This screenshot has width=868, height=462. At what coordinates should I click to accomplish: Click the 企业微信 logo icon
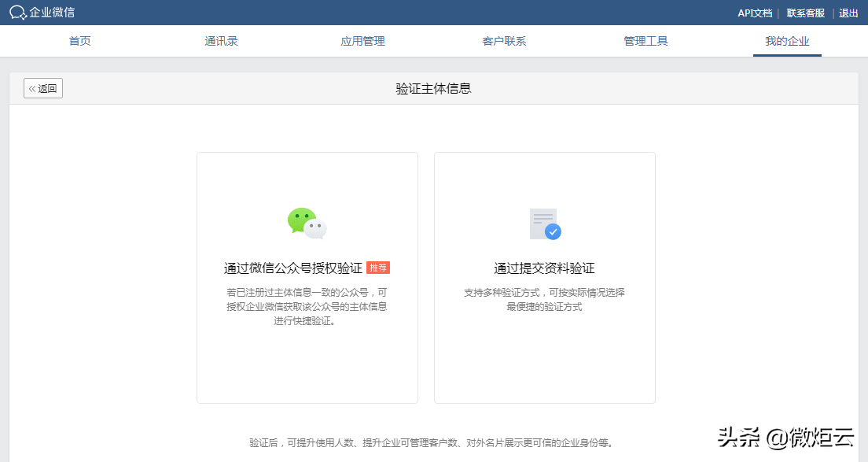17,12
